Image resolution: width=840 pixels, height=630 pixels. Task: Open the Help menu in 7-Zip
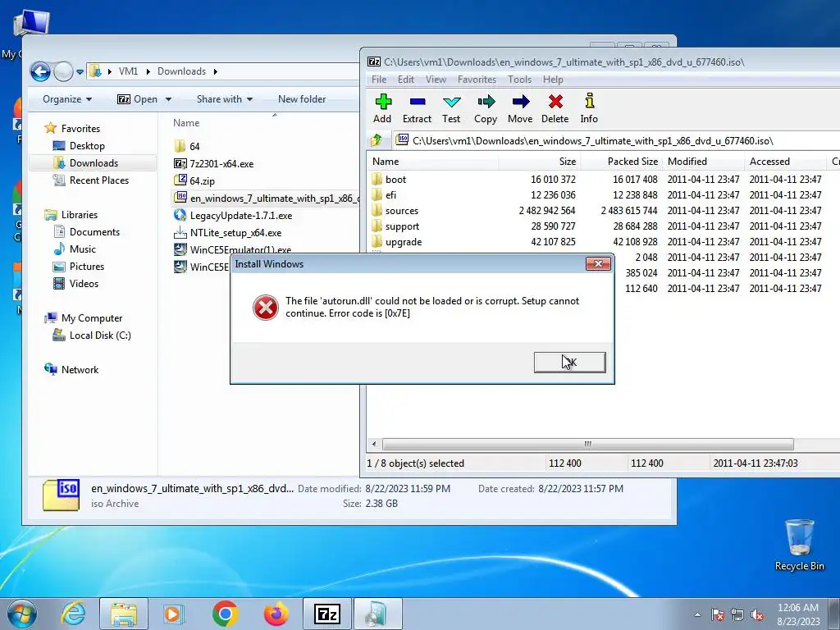(553, 80)
